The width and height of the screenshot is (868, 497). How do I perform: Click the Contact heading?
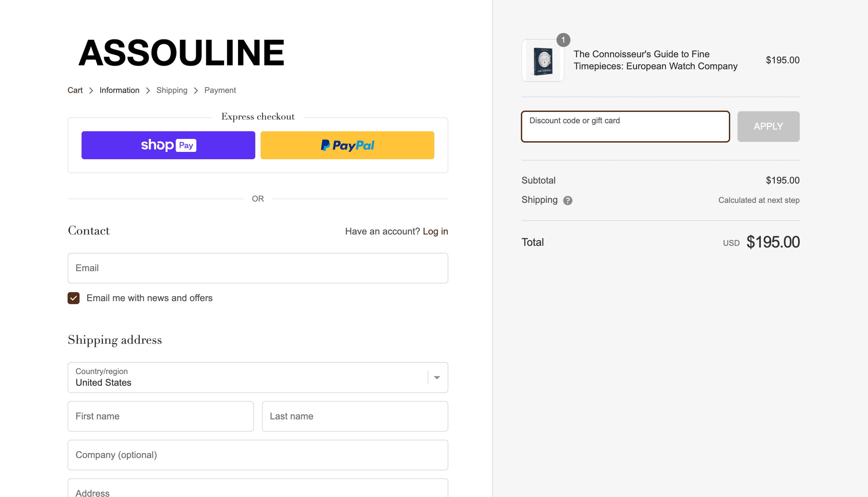tap(89, 231)
